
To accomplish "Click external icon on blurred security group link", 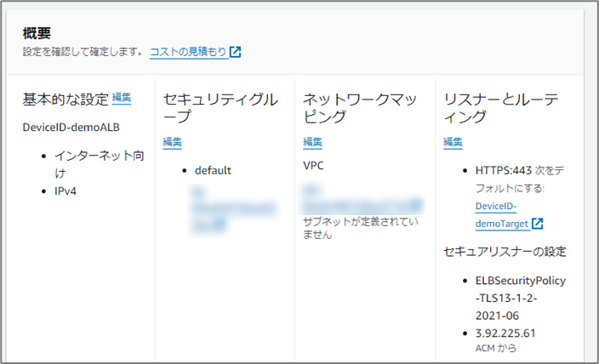I will point(220,225).
